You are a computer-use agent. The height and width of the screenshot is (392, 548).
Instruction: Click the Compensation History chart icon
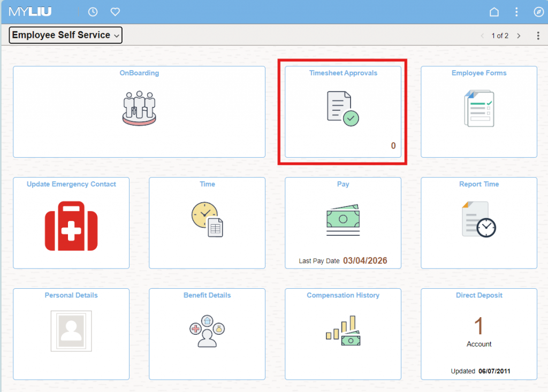pos(343,331)
